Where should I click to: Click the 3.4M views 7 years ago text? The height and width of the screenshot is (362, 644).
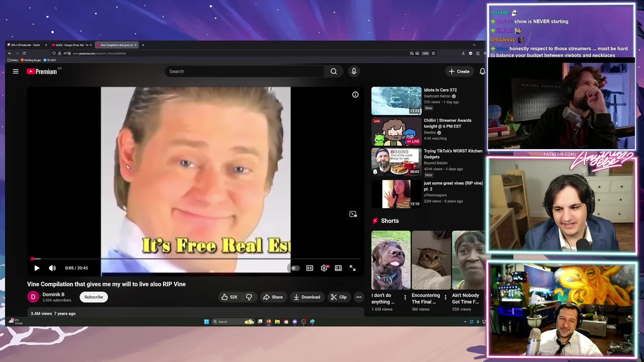point(53,314)
